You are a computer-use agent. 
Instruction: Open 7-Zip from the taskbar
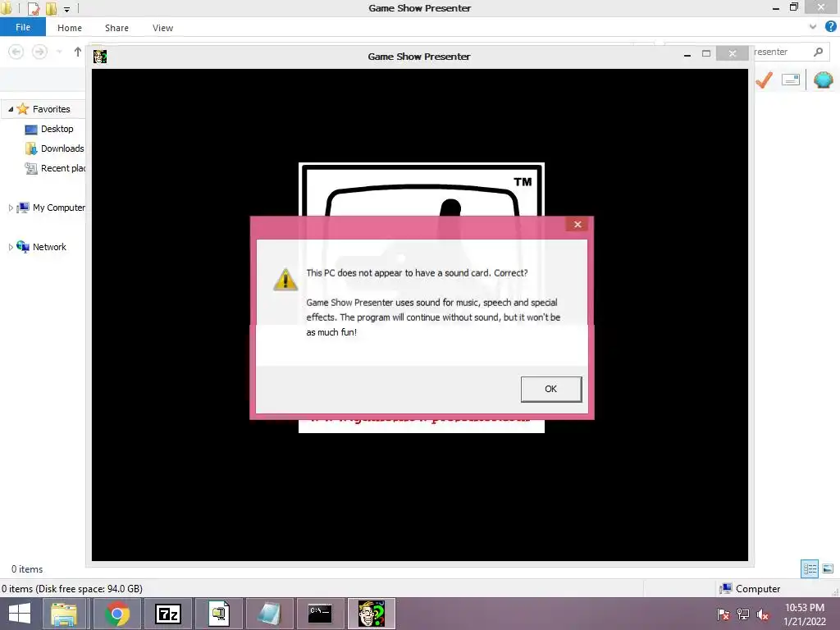pos(167,614)
